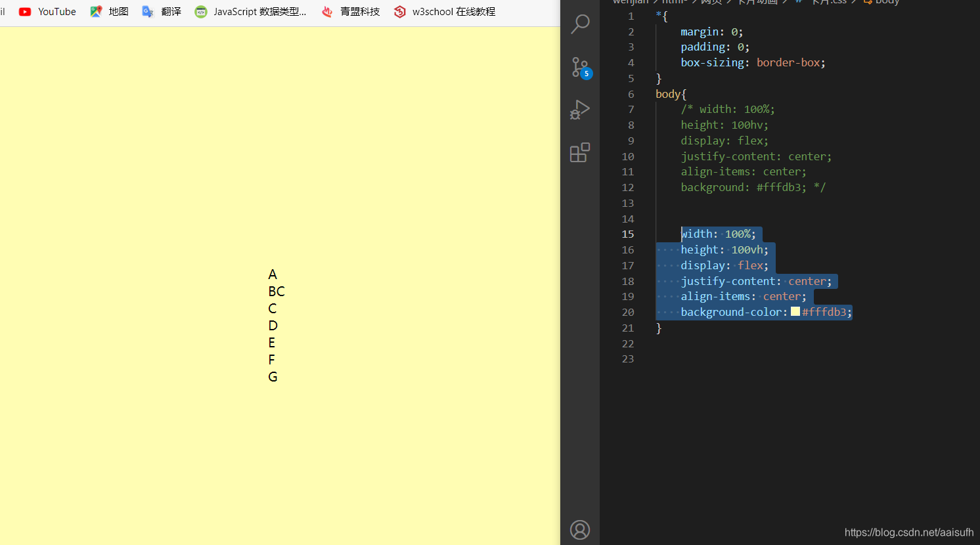
Task: Open the 地图 bookmark
Action: pos(109,12)
